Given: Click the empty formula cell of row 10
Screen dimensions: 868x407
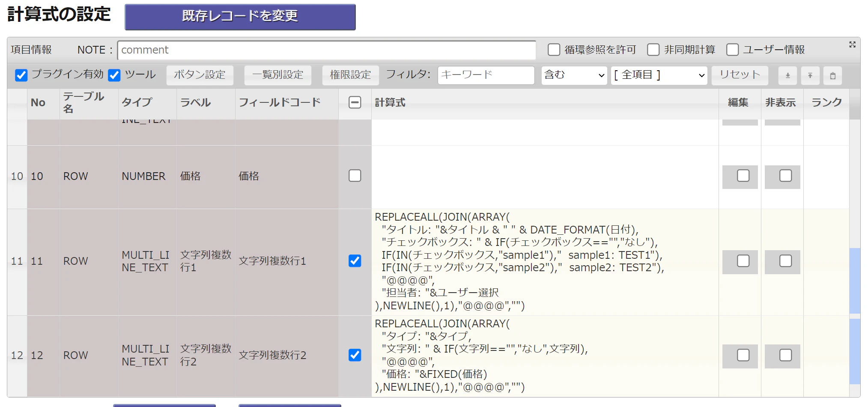Looking at the screenshot, I should coord(545,177).
